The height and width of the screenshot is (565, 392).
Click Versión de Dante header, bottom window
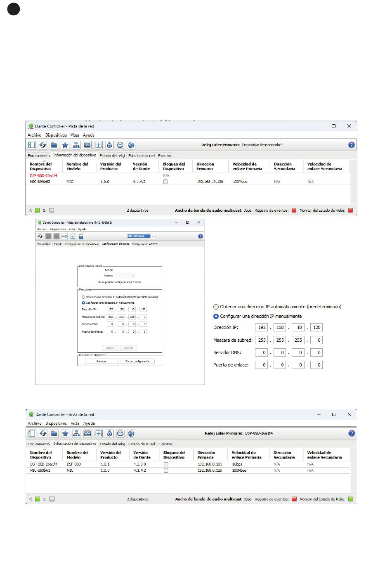pos(142,455)
